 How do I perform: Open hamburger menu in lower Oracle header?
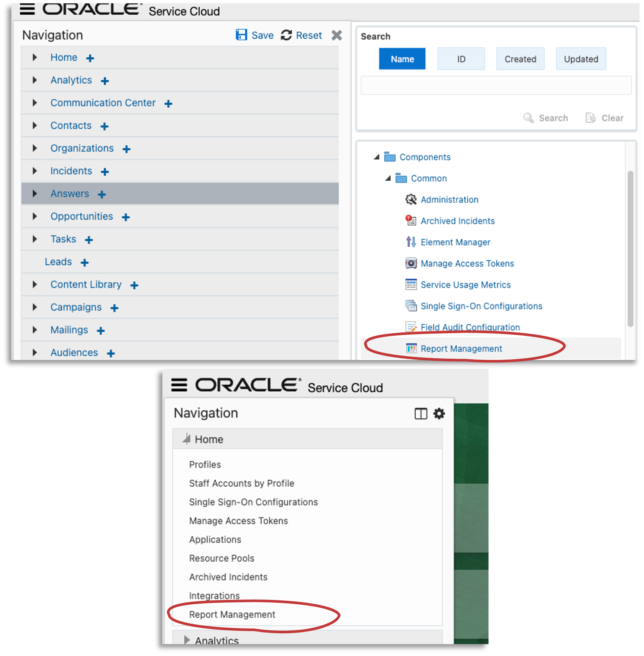tap(179, 385)
